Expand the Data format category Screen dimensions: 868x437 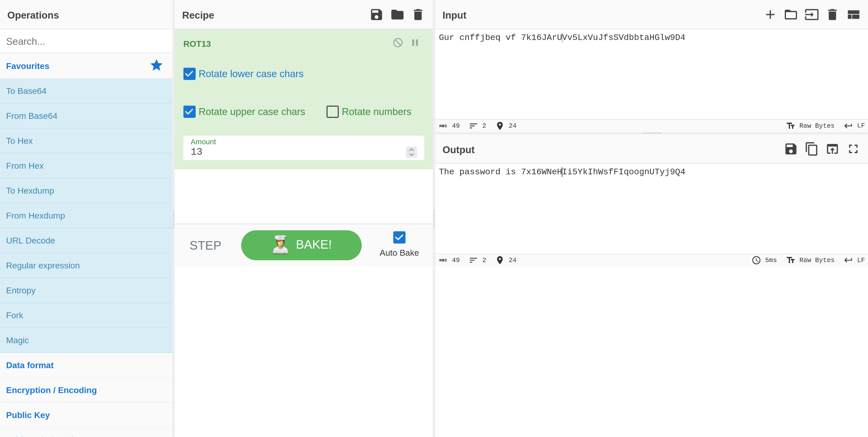tap(30, 365)
